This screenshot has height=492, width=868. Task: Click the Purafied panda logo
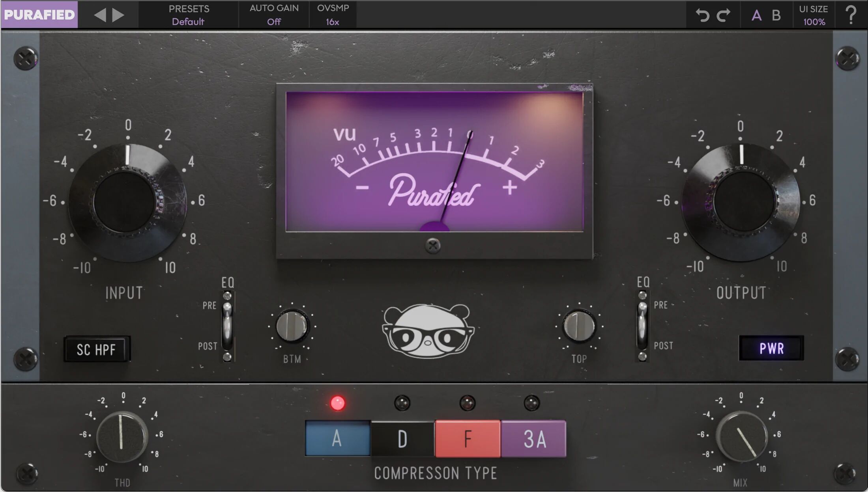(428, 331)
